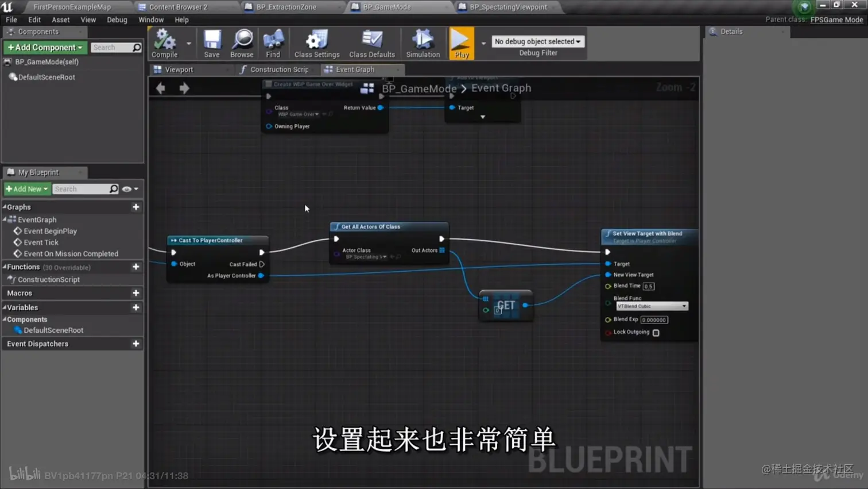The width and height of the screenshot is (868, 489).
Task: Click the Browse toolbar icon
Action: coord(242,43)
